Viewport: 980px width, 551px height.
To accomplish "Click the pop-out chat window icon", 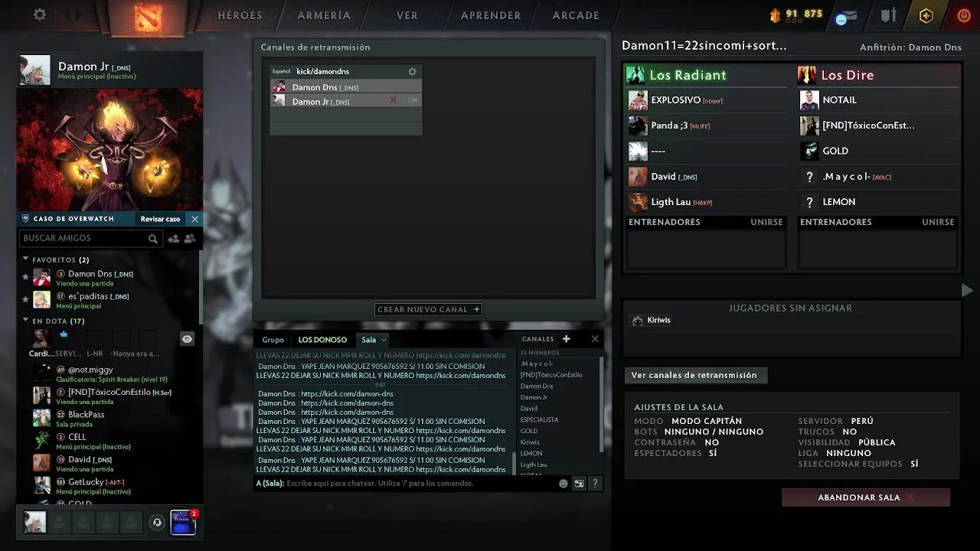I will [x=579, y=484].
